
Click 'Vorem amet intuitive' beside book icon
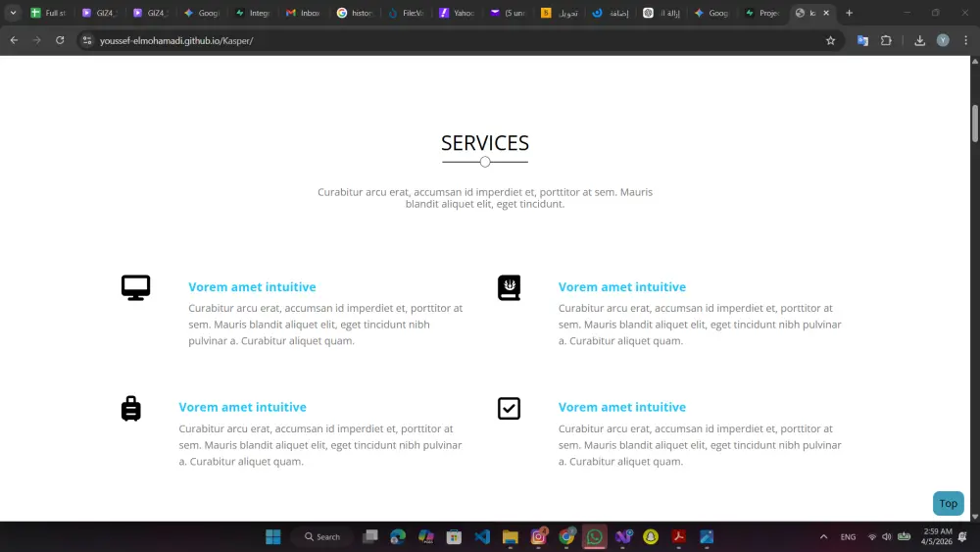[622, 287]
